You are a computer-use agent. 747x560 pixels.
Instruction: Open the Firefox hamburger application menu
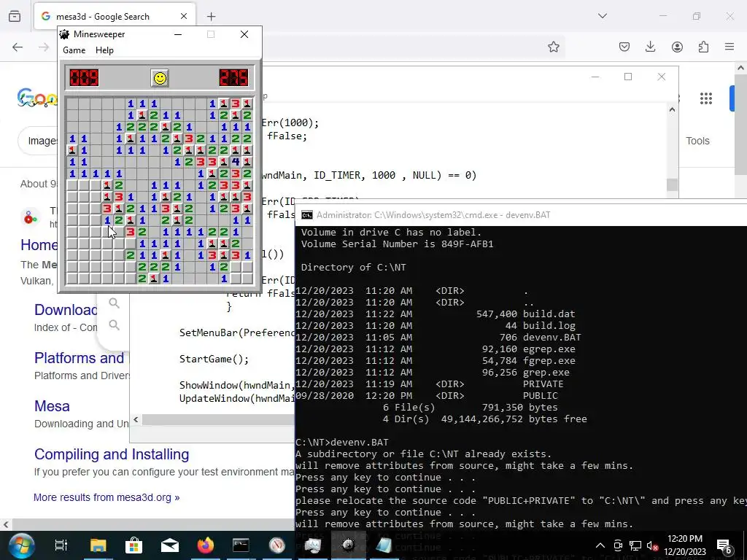pos(729,47)
